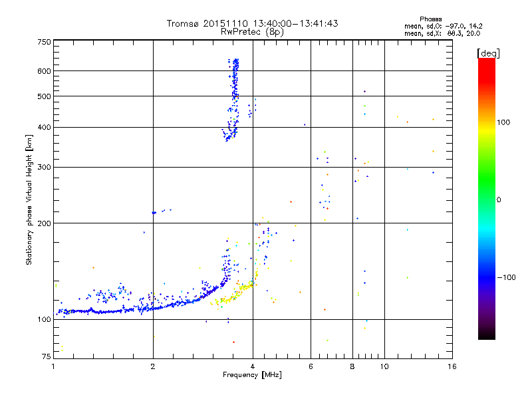The image size is (532, 399).
Task: Click the plot title 'Tromsø 20151110 13:40:00-13:41:43'
Action: pyautogui.click(x=252, y=23)
